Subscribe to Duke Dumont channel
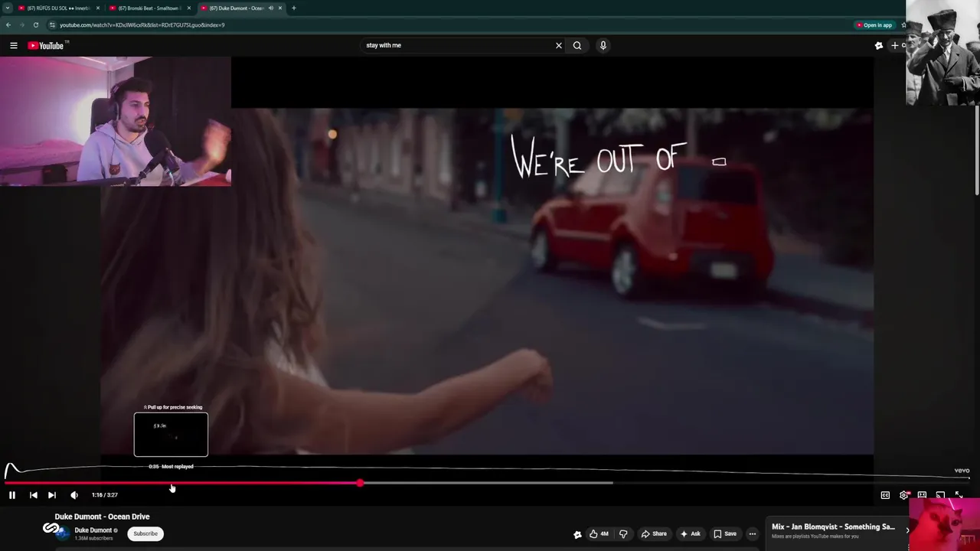The image size is (980, 551). point(145,534)
